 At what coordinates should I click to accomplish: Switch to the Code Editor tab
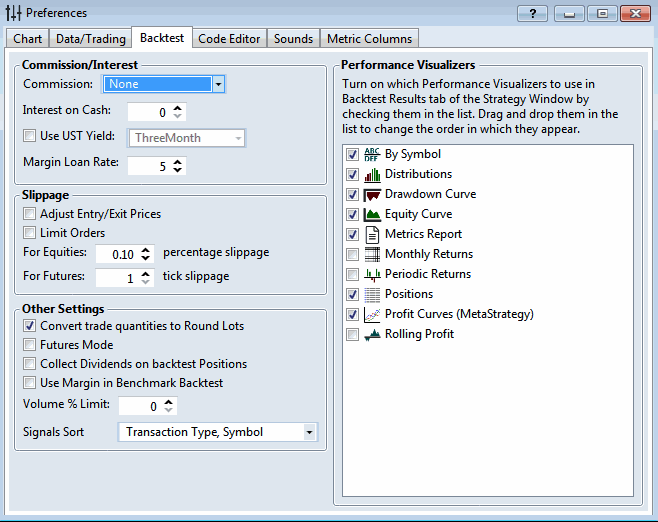coord(229,39)
